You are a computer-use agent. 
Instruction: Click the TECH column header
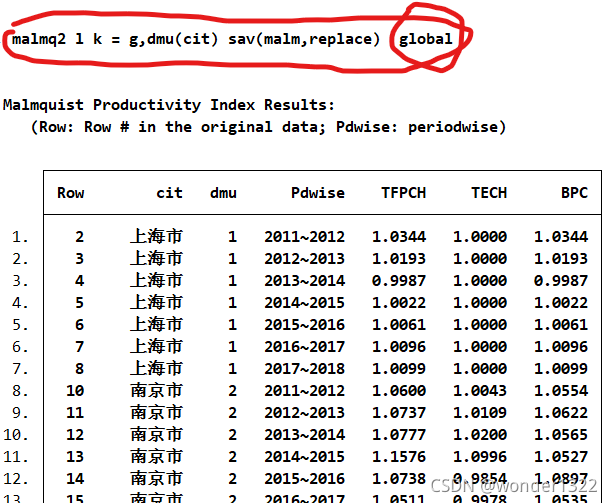tap(489, 193)
